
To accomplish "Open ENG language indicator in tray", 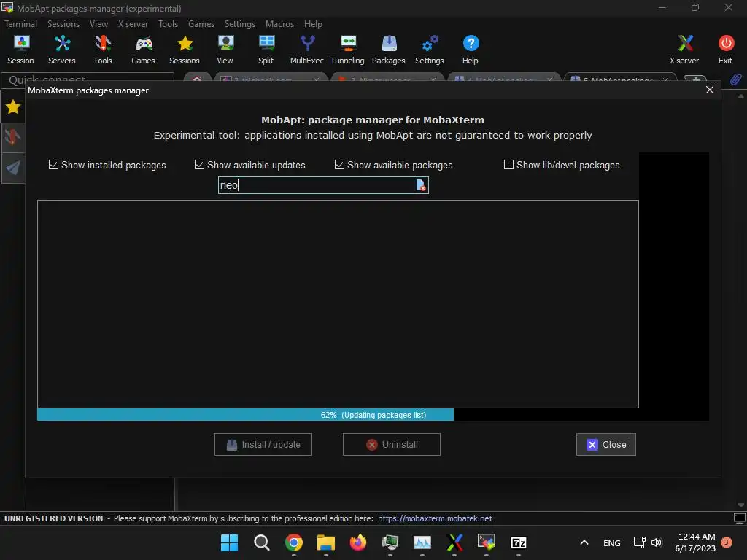I will [x=612, y=542].
